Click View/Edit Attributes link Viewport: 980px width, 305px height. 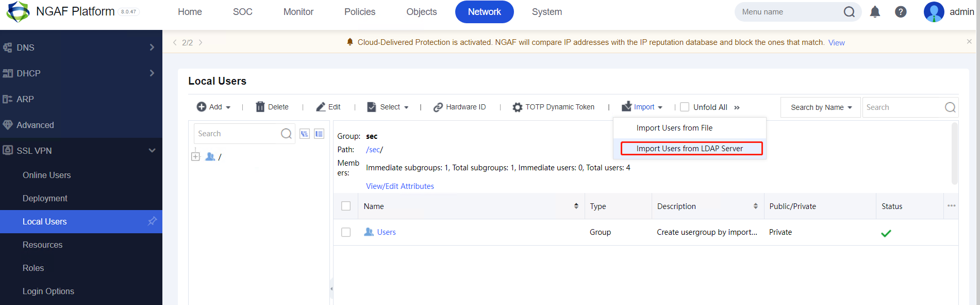click(x=400, y=186)
